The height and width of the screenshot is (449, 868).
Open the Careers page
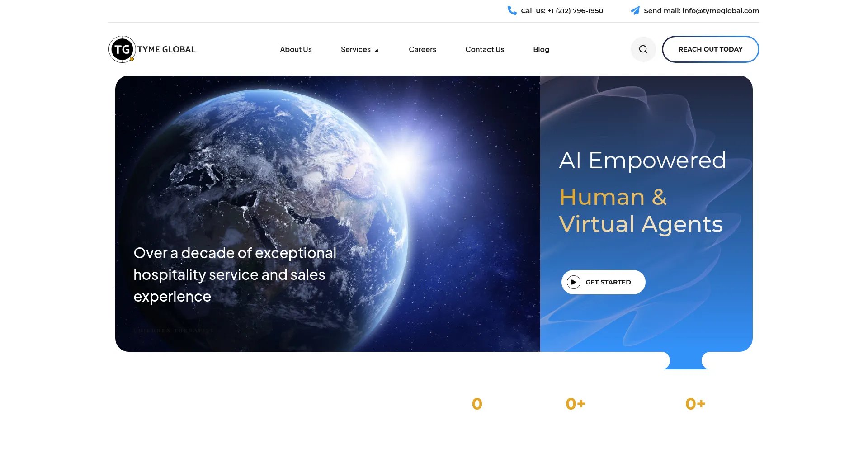pyautogui.click(x=422, y=49)
